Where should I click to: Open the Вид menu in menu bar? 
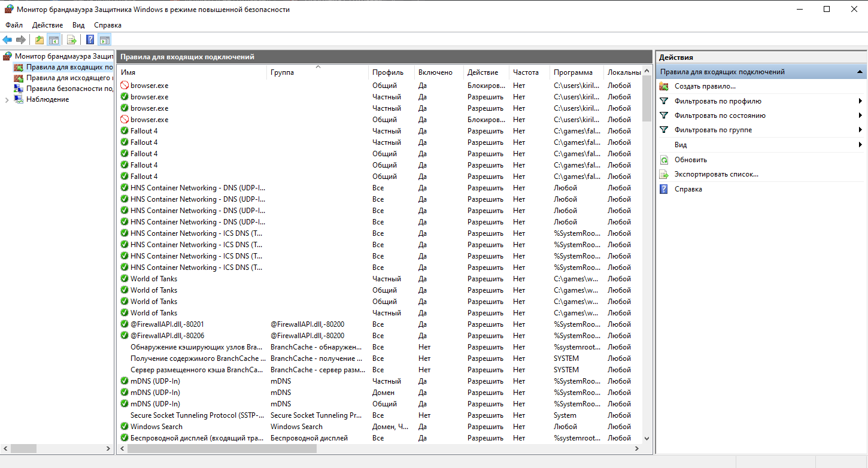(x=78, y=25)
